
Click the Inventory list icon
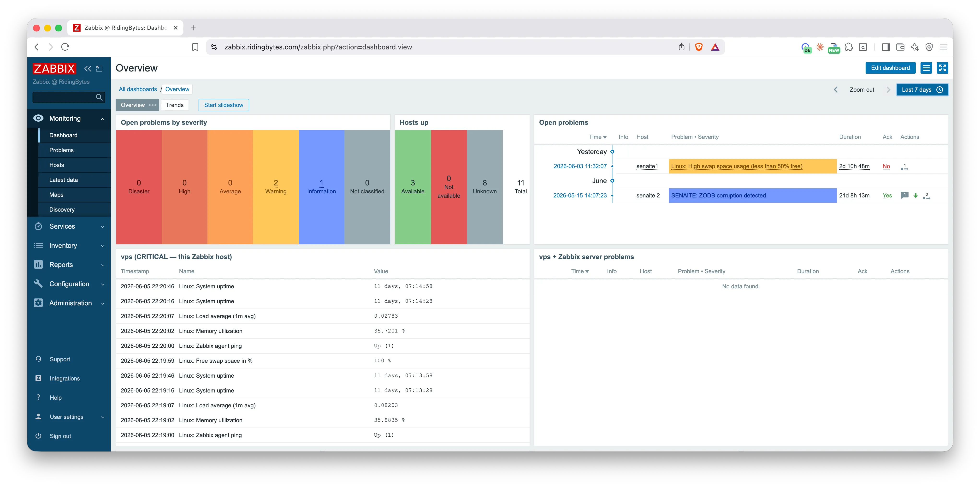[38, 245]
